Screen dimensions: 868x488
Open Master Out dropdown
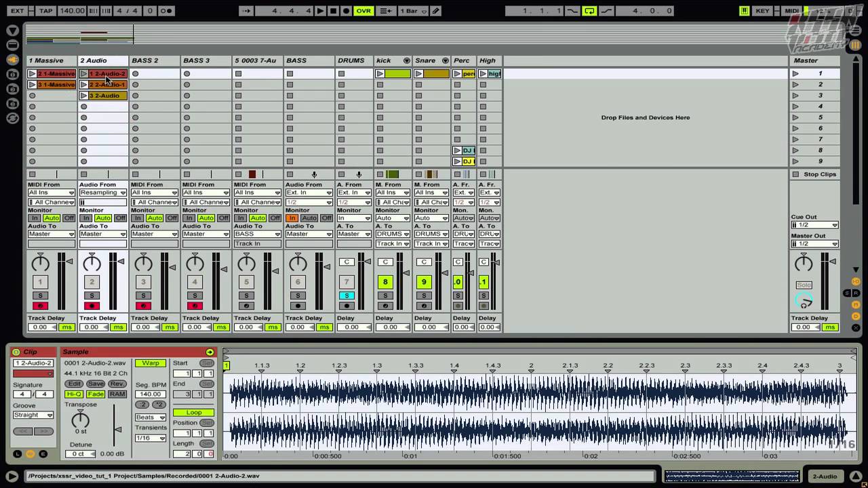(x=814, y=244)
